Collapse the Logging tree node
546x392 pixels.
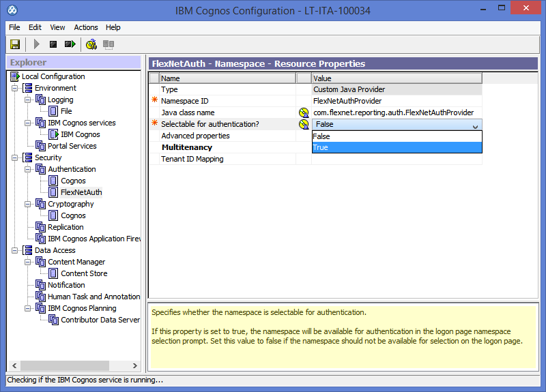pyautogui.click(x=27, y=100)
